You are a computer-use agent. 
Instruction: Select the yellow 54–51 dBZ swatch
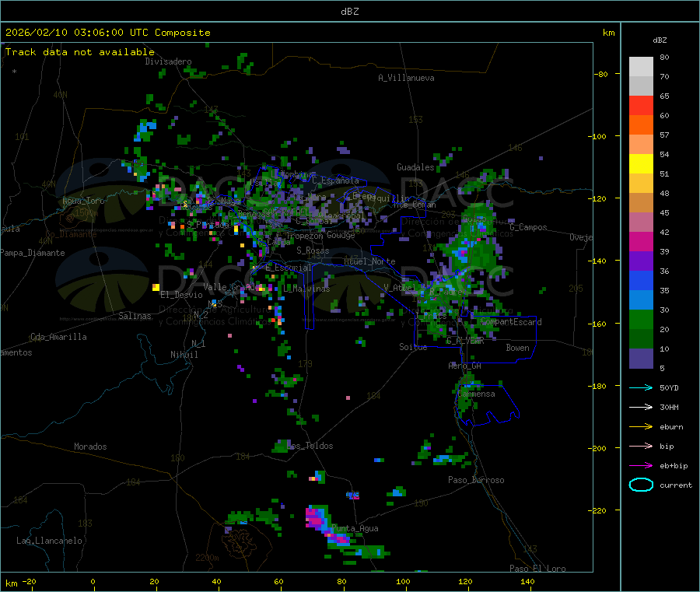[x=641, y=164]
